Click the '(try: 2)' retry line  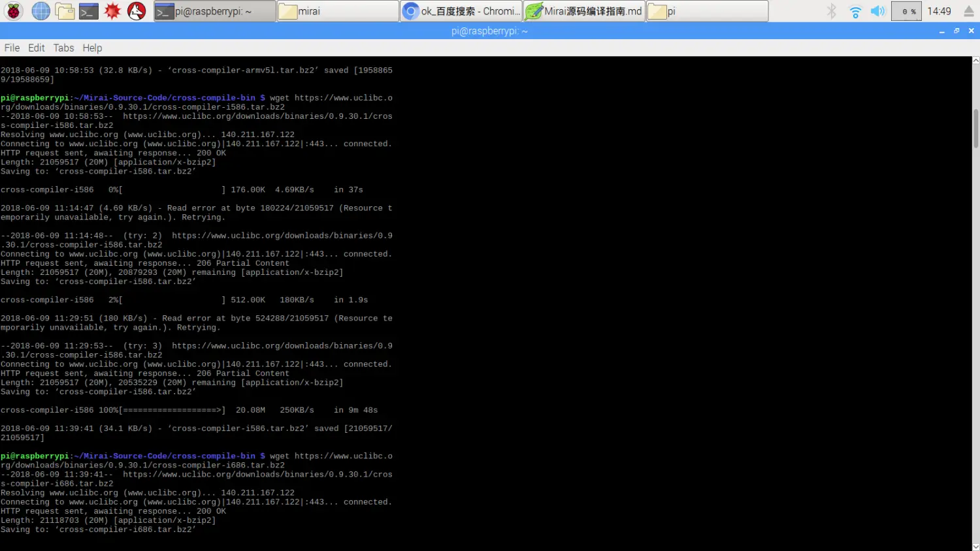(197, 240)
